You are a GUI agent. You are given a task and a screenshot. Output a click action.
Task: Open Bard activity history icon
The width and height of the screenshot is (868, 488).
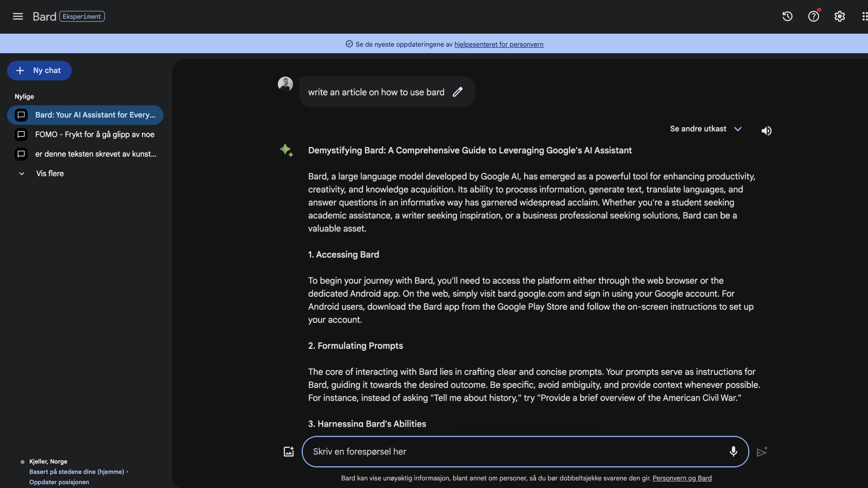[x=787, y=16]
